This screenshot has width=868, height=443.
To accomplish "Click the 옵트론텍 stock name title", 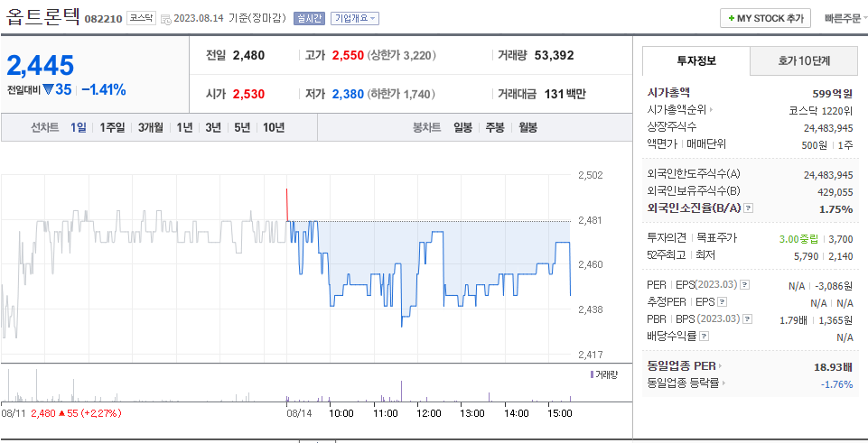I will [x=42, y=16].
